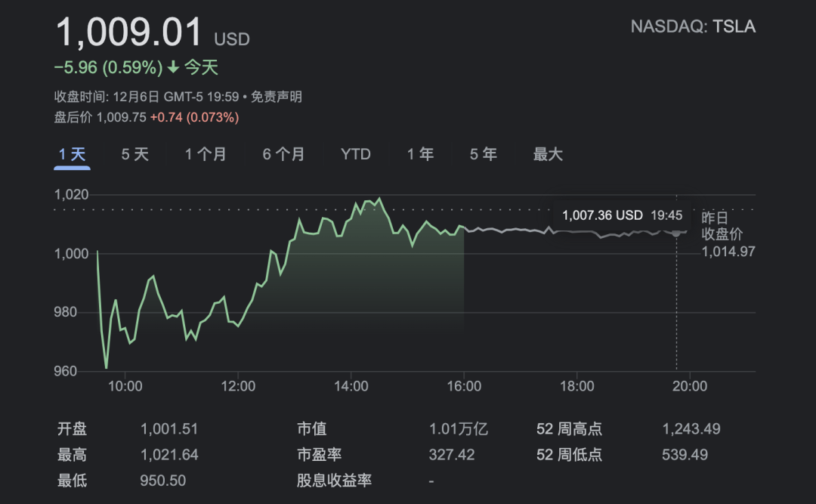Click the 1,007.36 USD 19:45 chart tooltip
Screen dimensions: 816x504
coord(623,215)
